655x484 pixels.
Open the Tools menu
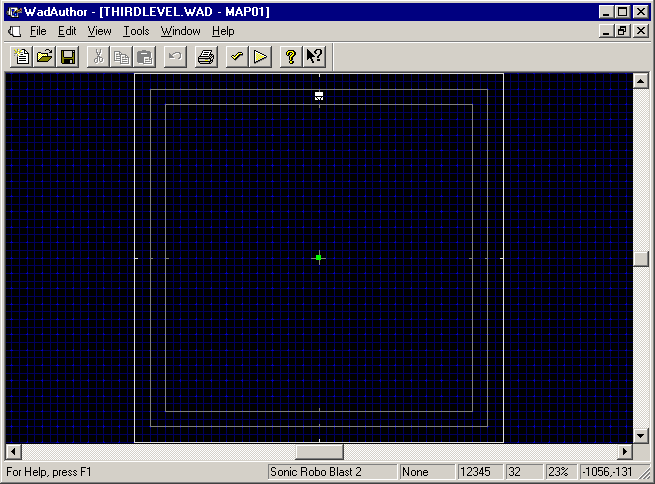[136, 31]
